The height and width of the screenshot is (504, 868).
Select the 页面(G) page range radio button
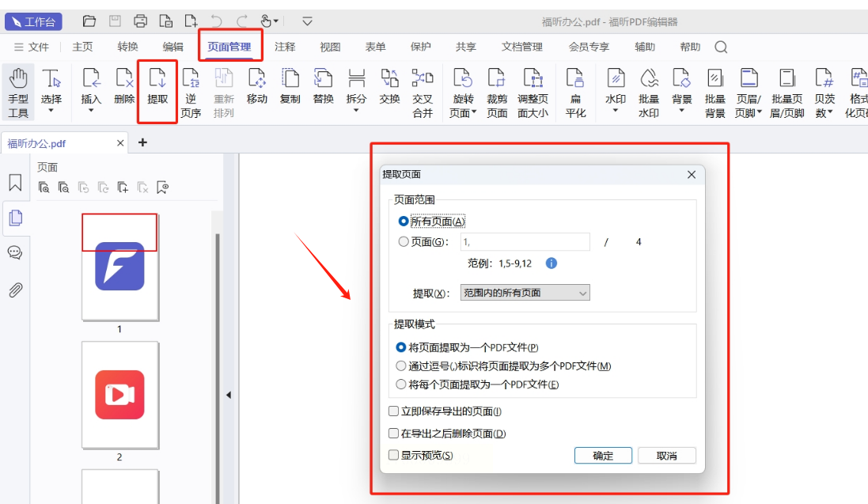[x=404, y=242]
